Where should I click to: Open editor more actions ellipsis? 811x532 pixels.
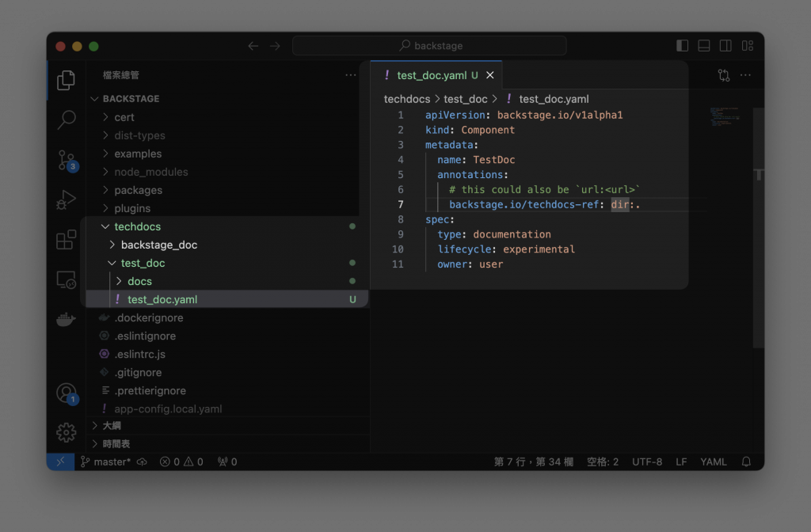[745, 75]
